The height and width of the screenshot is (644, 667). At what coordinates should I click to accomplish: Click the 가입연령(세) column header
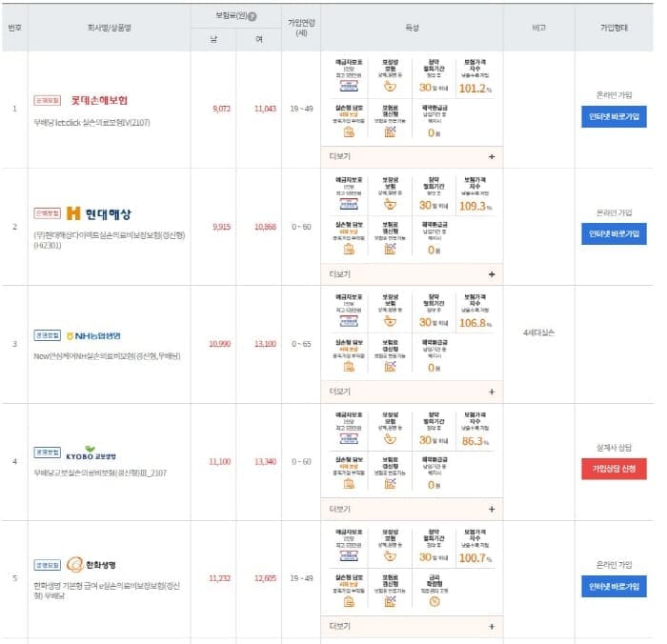pyautogui.click(x=301, y=28)
